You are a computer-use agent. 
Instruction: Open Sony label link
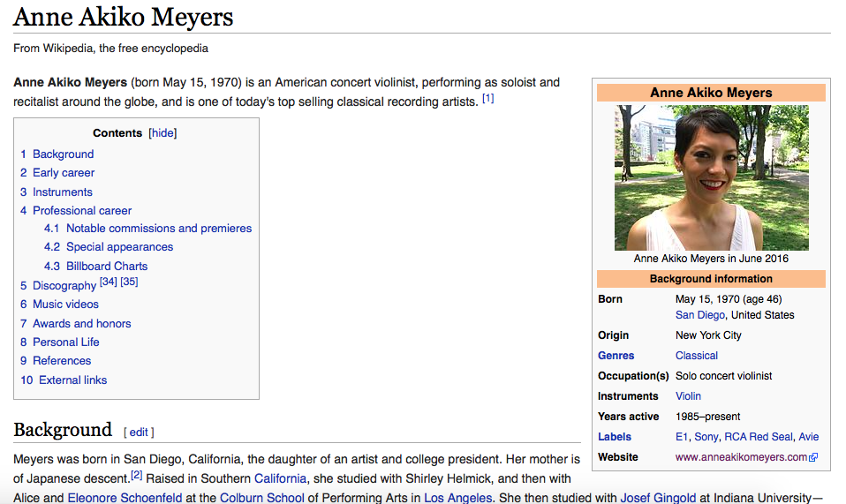pyautogui.click(x=706, y=437)
